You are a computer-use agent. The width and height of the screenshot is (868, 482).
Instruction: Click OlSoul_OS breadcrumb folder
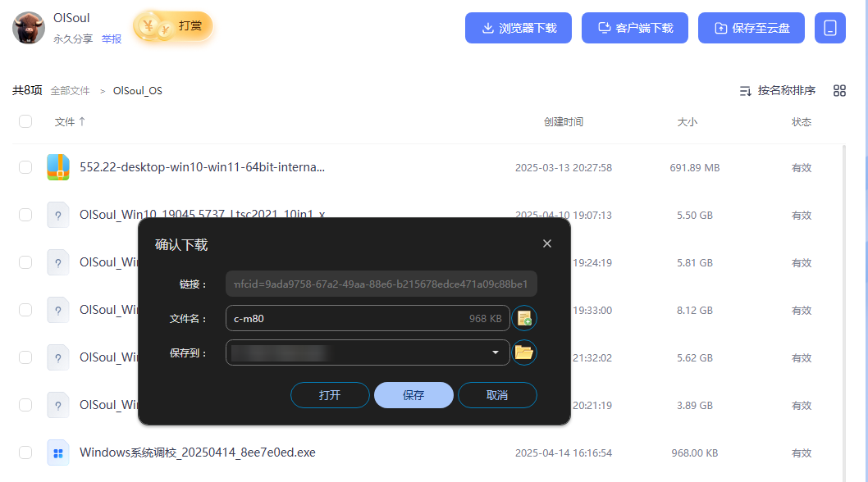pos(137,91)
